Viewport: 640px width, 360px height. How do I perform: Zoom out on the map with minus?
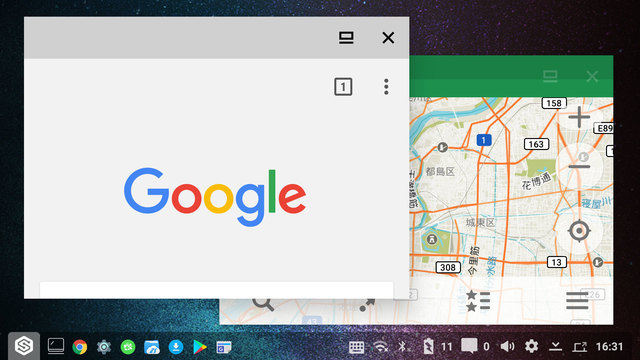[579, 167]
